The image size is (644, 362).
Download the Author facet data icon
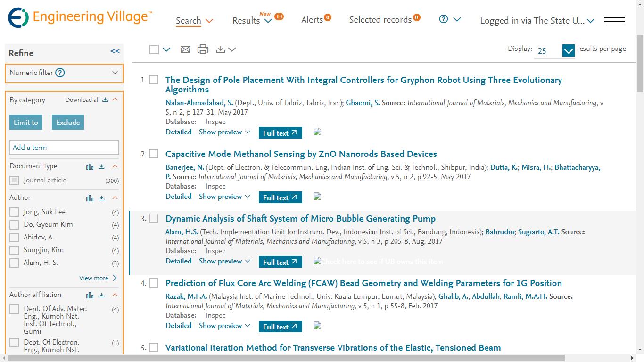[x=101, y=198]
